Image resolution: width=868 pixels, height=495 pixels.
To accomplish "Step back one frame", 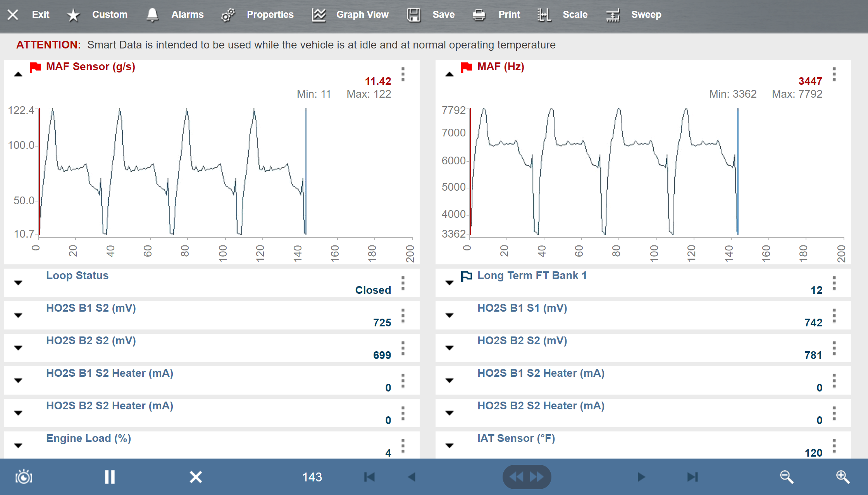I will [x=412, y=477].
